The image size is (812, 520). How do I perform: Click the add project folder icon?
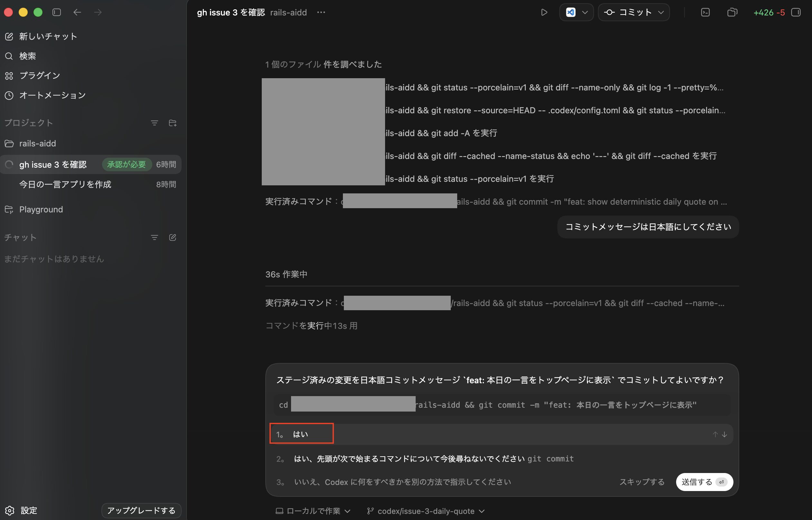click(173, 123)
